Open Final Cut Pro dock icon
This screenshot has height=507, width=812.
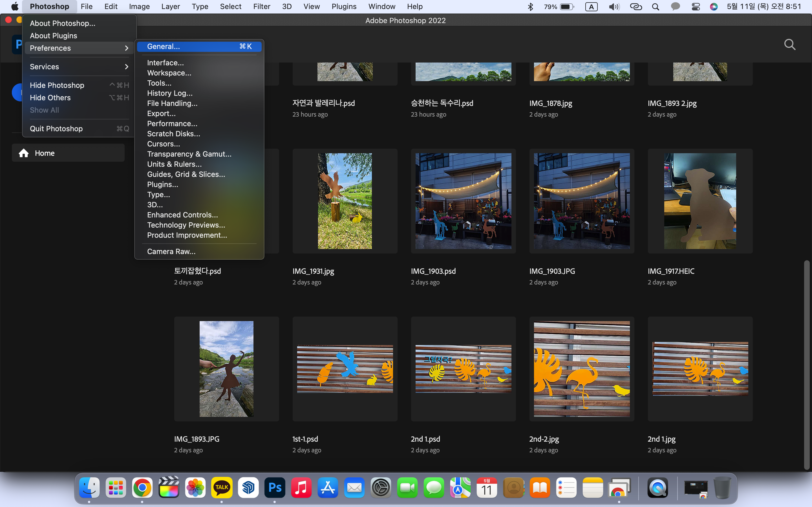coord(169,488)
